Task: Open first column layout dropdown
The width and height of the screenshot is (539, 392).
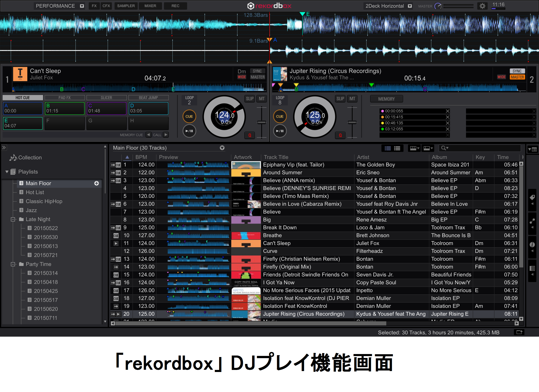Action: point(415,148)
